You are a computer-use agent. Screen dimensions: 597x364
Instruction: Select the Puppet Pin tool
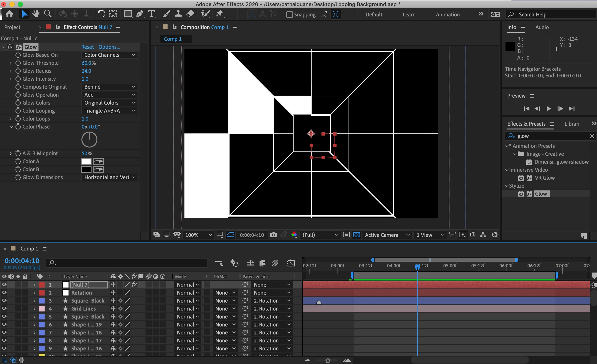click(219, 14)
